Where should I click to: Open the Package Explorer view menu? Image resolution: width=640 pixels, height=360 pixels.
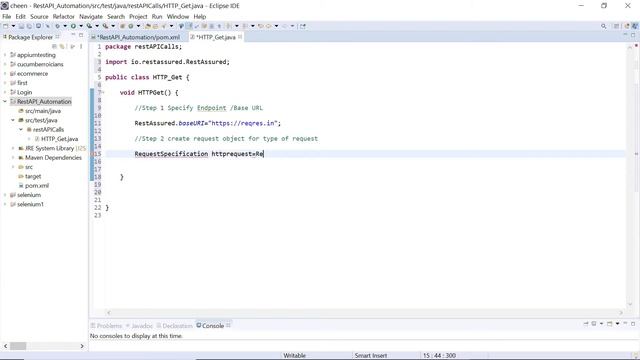(x=81, y=46)
